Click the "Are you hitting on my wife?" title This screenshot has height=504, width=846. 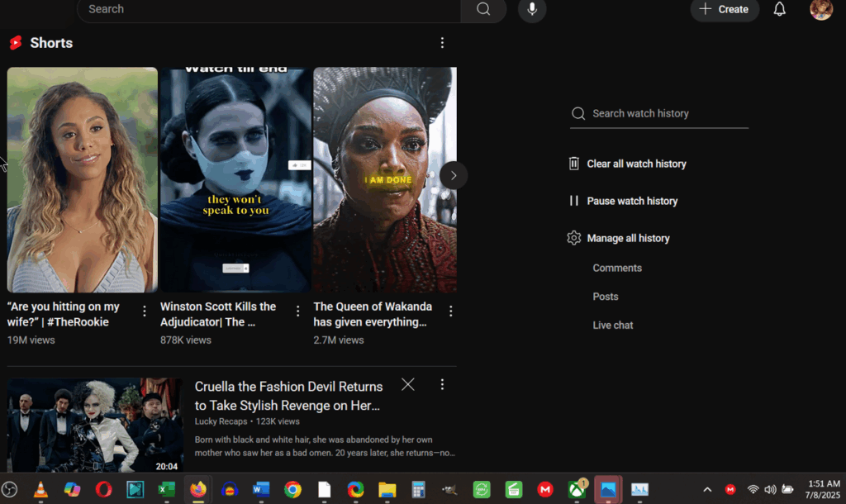[x=63, y=314]
